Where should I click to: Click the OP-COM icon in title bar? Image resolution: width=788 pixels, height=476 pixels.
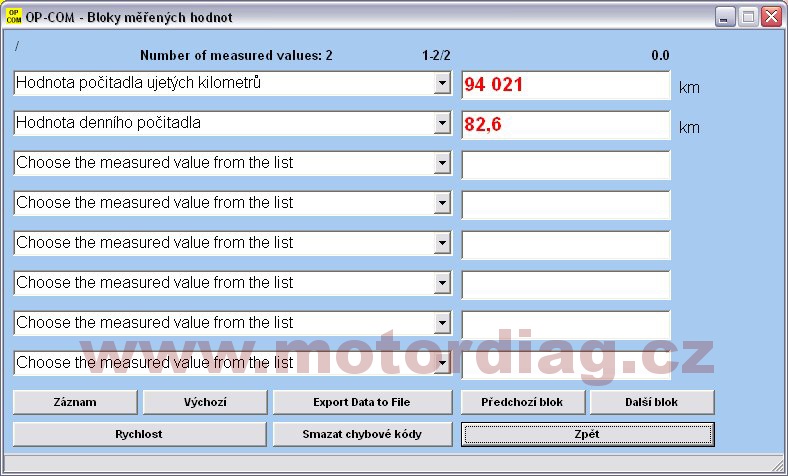click(x=14, y=17)
